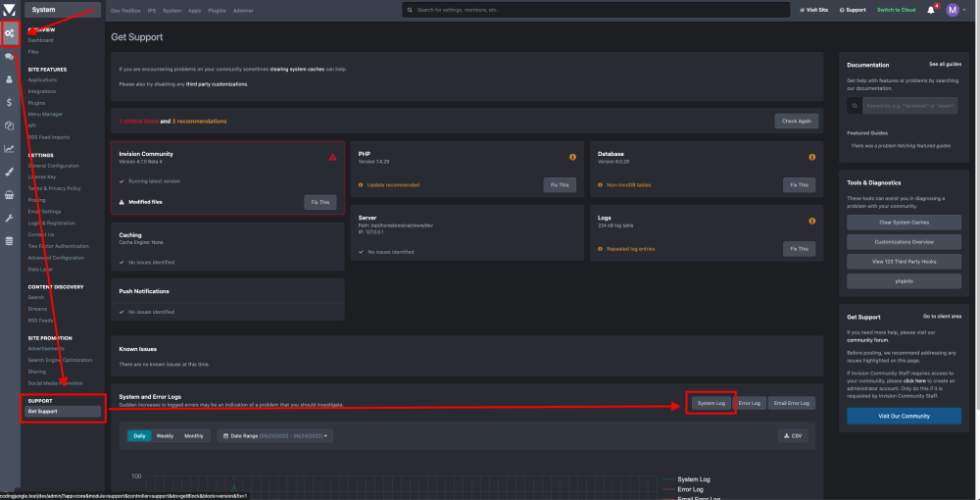Click the Customization paintbrush sidebar icon
980x500 pixels.
coord(9,172)
